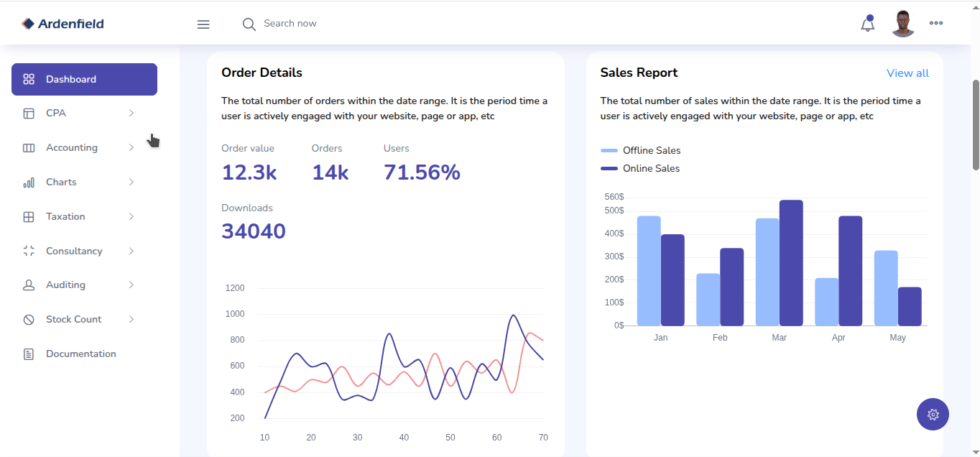Expand the Accounting chevron arrow
Screen dimensions: 980x457
131,148
